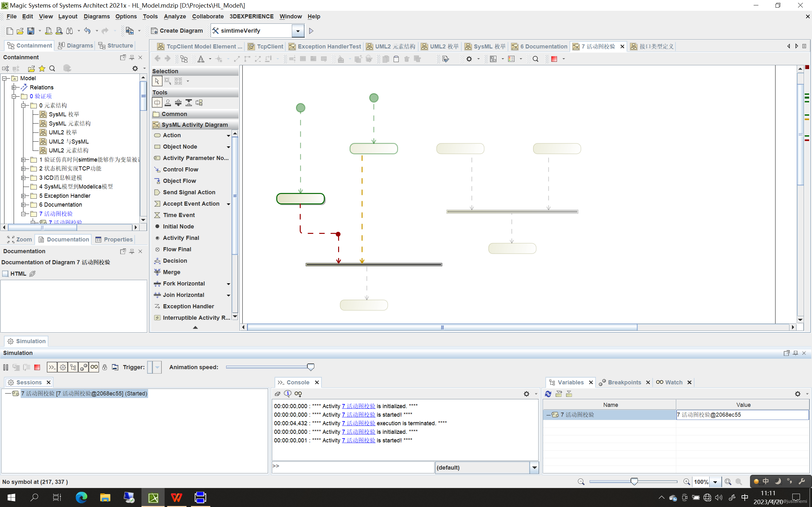Open the simtimeVerify configuration dropdown

[298, 31]
